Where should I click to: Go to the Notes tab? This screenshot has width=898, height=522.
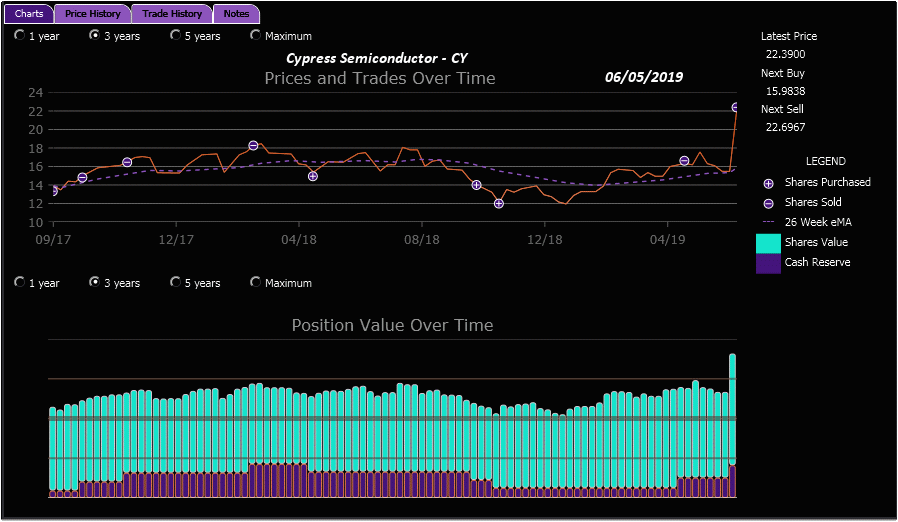coord(237,14)
